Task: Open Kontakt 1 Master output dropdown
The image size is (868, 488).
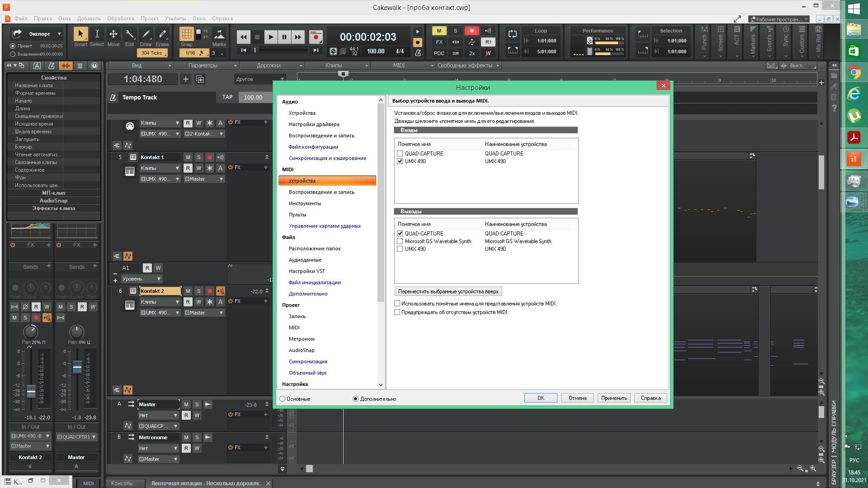Action: coord(204,179)
